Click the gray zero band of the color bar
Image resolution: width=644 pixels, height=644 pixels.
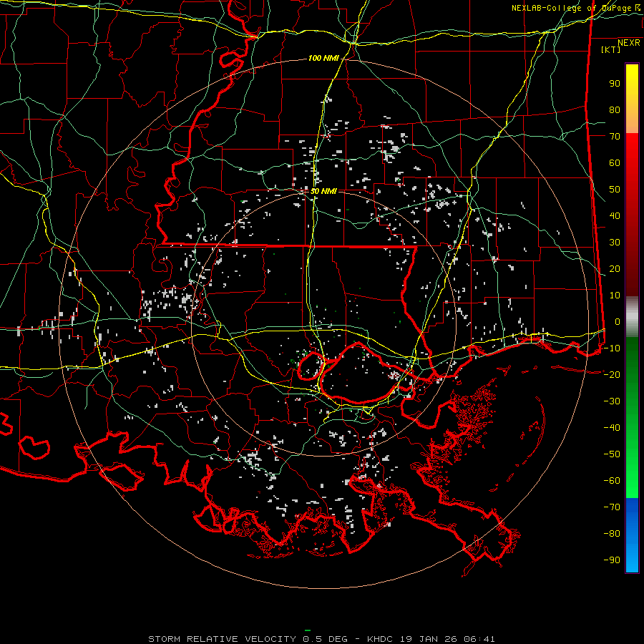632,317
